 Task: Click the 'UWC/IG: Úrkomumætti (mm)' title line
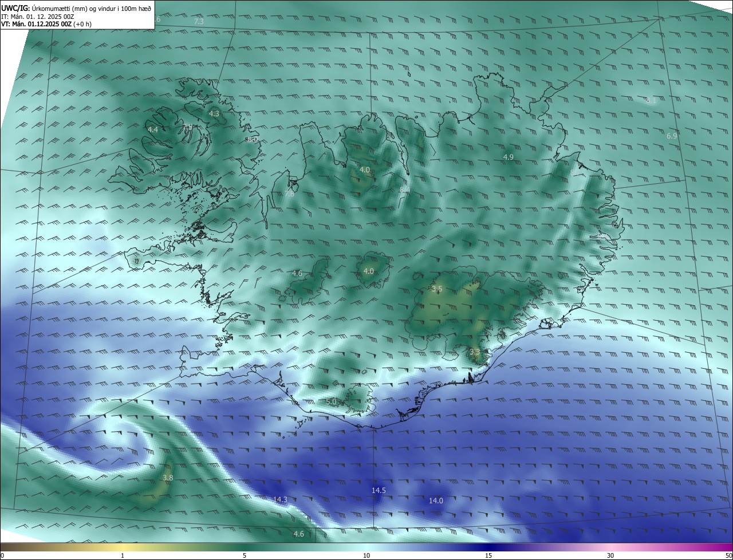(x=76, y=9)
